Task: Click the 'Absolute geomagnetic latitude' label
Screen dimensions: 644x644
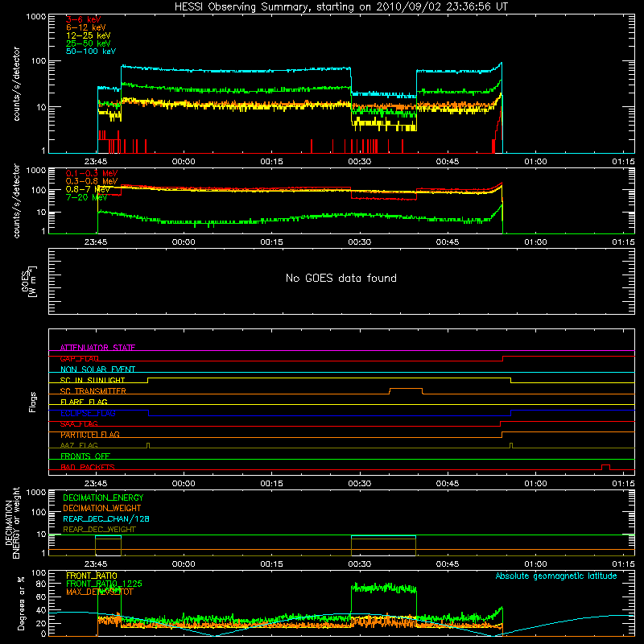Action: (x=556, y=576)
